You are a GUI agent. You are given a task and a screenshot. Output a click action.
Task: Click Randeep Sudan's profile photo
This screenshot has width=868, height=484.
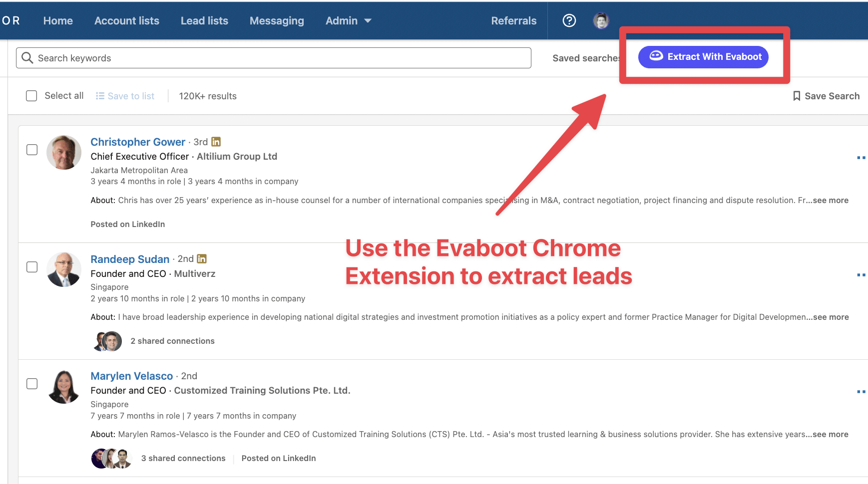(x=64, y=269)
